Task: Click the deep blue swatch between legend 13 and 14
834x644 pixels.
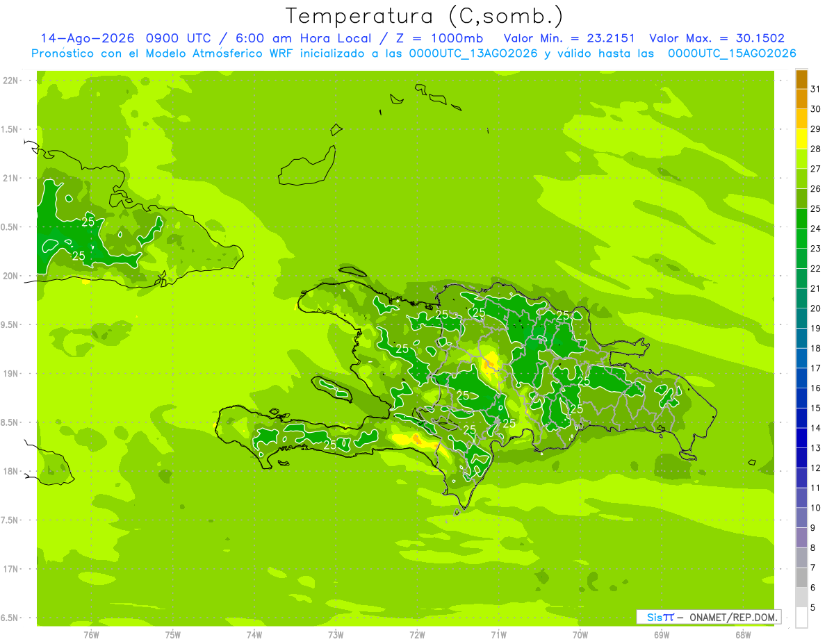Action: click(801, 438)
